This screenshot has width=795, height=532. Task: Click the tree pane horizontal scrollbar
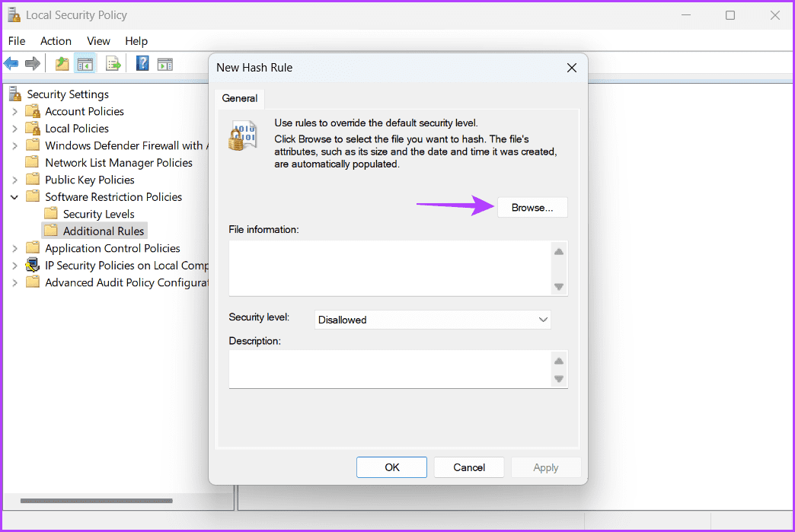tap(97, 501)
